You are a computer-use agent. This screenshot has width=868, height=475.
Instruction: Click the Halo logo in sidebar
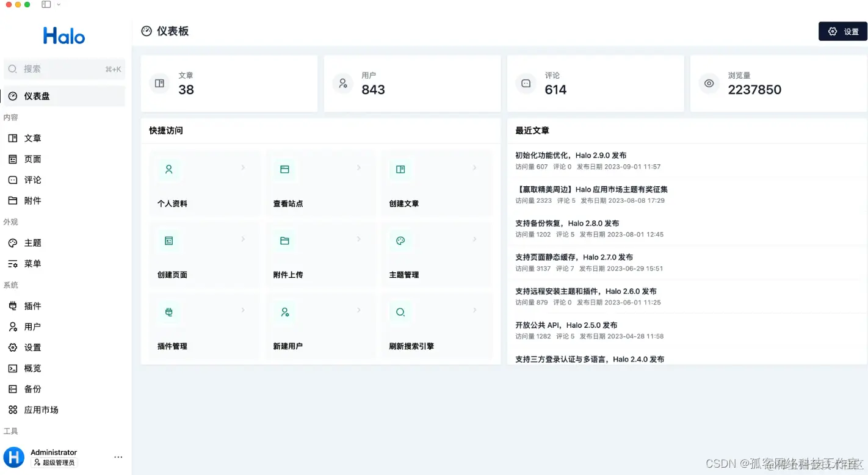(x=63, y=35)
